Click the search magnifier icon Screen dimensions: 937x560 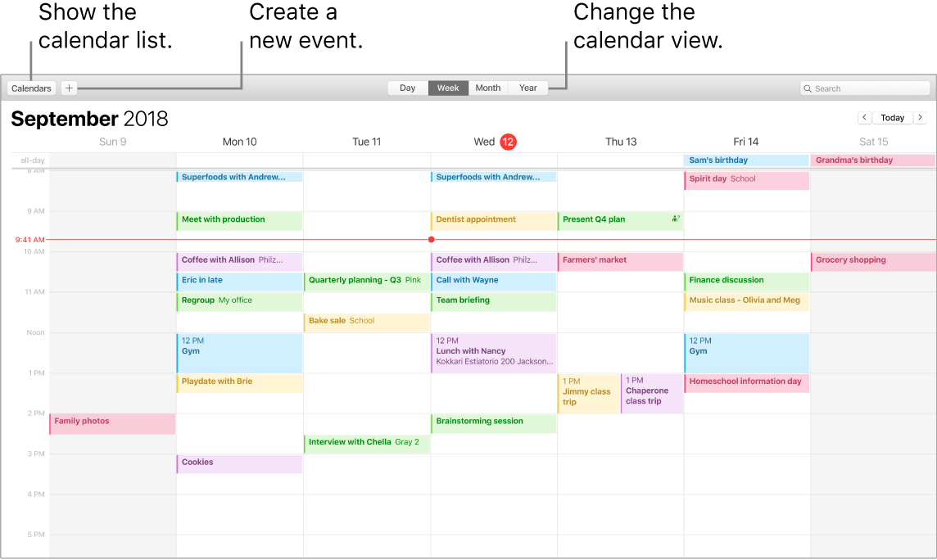click(808, 88)
